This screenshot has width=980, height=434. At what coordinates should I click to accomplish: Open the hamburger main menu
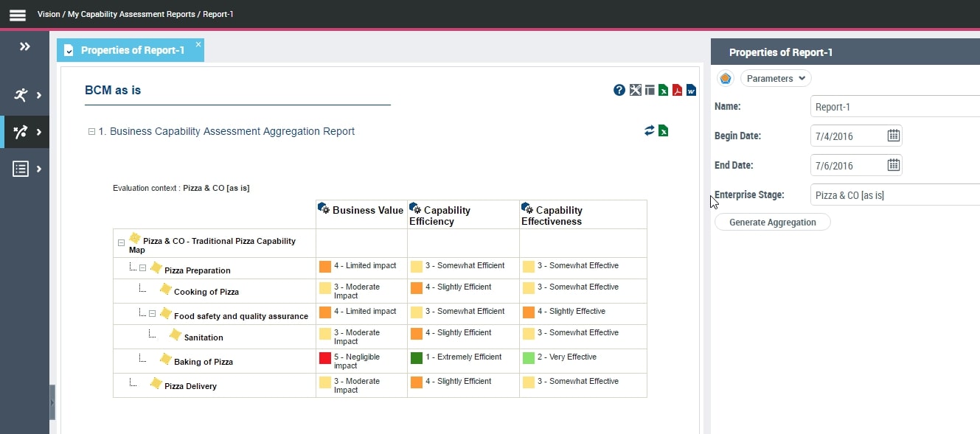[x=18, y=15]
